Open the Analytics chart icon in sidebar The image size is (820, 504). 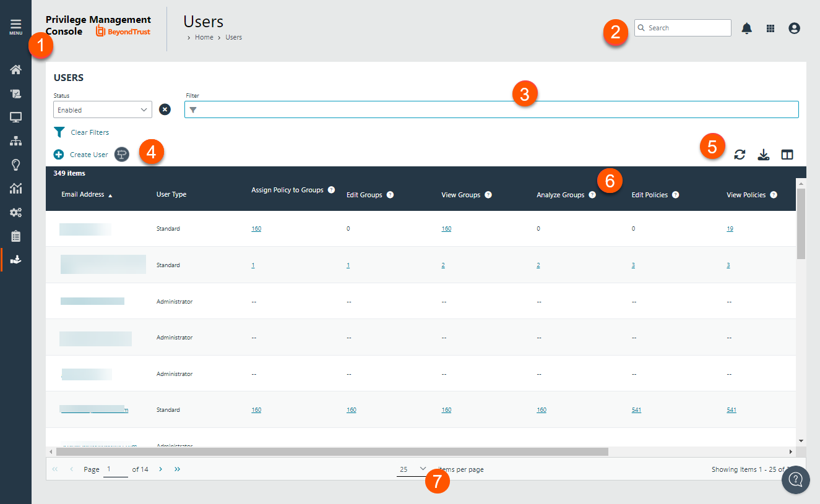15,189
